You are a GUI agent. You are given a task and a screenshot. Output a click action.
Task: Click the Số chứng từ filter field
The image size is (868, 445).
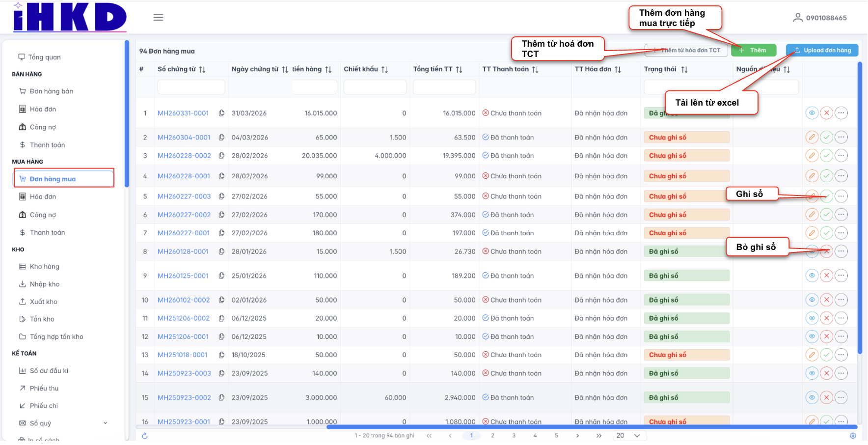(x=191, y=87)
